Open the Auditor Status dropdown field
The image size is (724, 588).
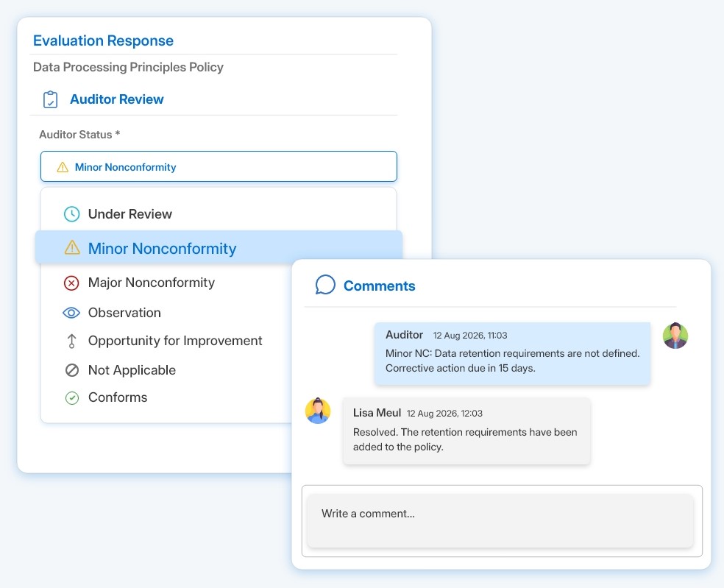pos(219,166)
